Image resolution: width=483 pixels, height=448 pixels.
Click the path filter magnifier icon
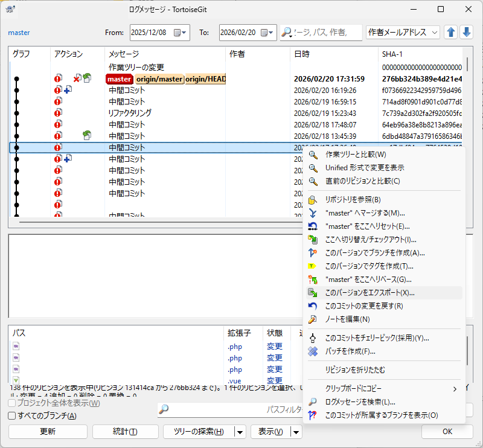tap(164, 409)
